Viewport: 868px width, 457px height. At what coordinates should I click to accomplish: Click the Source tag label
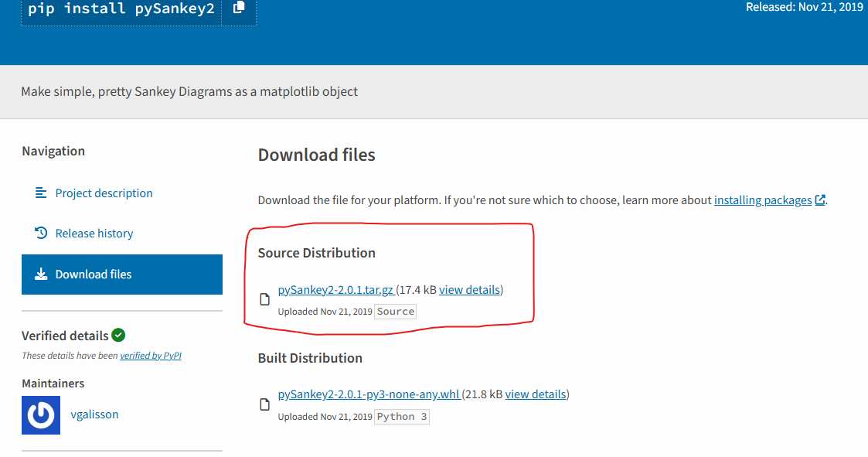point(396,312)
